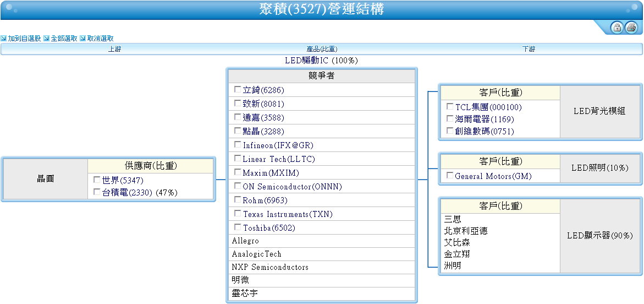644x304 pixels.
Task: Toggle the 點晶(3288) checkbox
Action: [x=238, y=131]
